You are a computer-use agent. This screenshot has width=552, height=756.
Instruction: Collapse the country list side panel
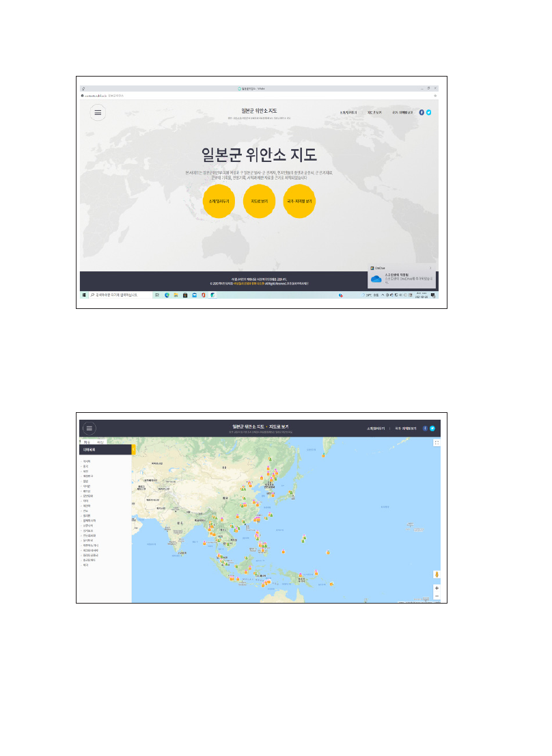pos(134,450)
